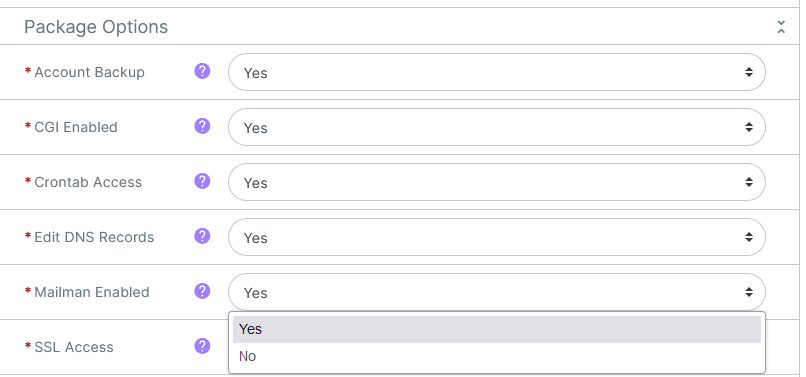Viewport: 806px width, 377px height.
Task: Expand the Crontab Access select box
Action: coord(497,182)
